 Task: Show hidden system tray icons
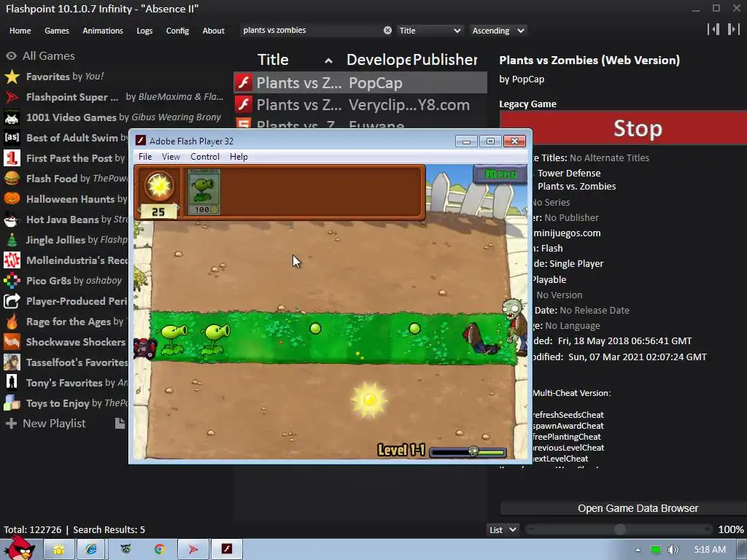pyautogui.click(x=638, y=550)
